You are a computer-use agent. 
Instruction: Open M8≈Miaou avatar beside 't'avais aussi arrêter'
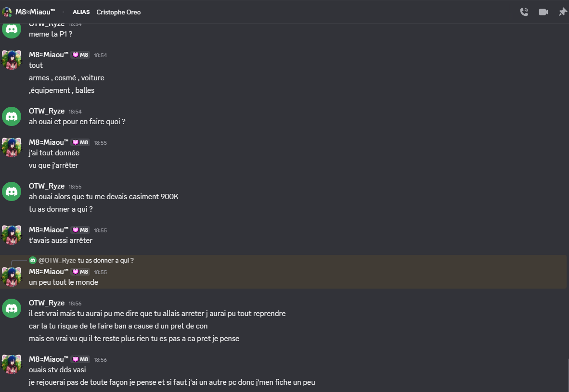[12, 235]
